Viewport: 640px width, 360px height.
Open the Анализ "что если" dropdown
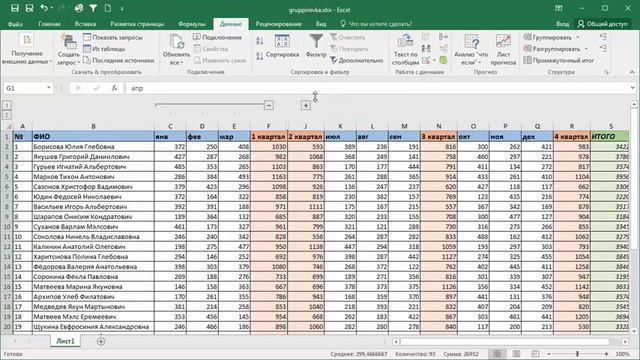pyautogui.click(x=471, y=50)
